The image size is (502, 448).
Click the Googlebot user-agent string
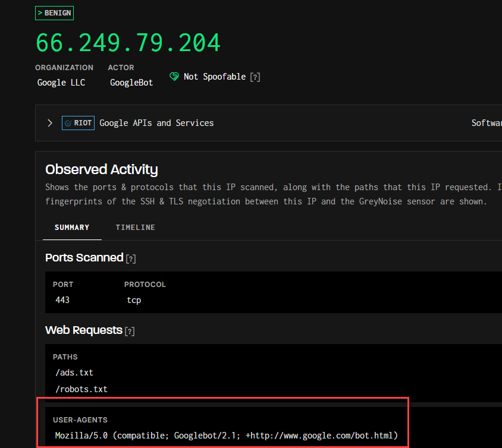pos(227,436)
